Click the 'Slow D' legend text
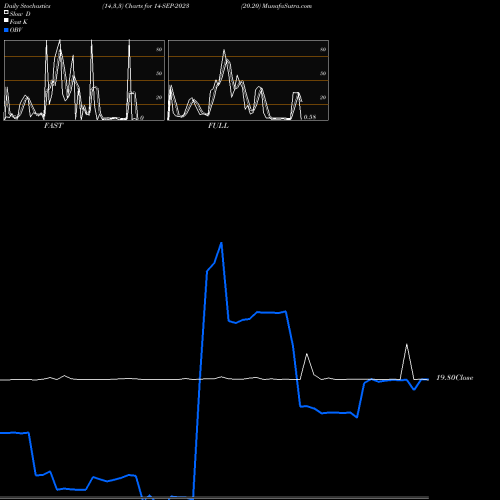 click(x=20, y=14)
